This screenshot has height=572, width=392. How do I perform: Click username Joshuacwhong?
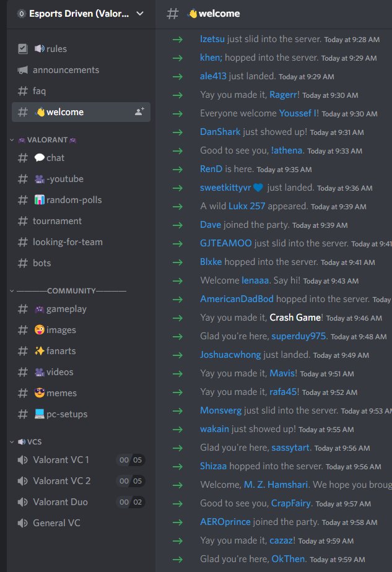(230, 355)
